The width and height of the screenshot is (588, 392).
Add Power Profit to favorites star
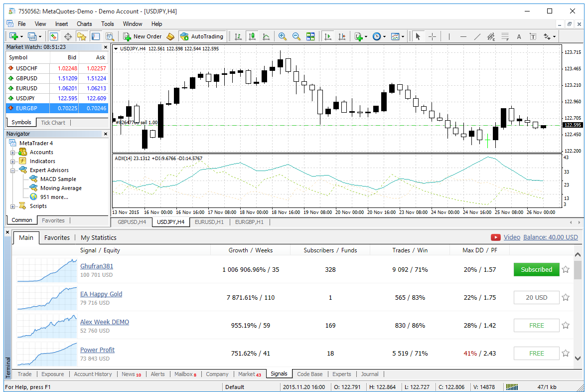click(566, 353)
